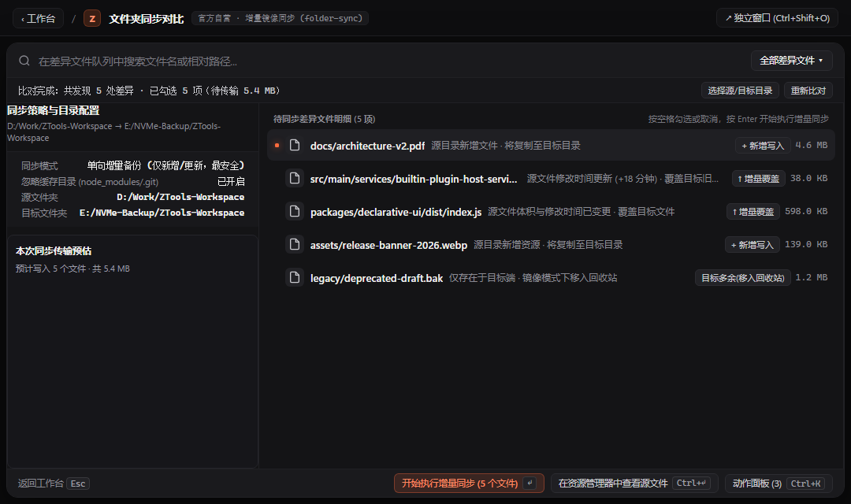
Task: Click the 已开启 ignore-cache status value
Action: point(231,181)
